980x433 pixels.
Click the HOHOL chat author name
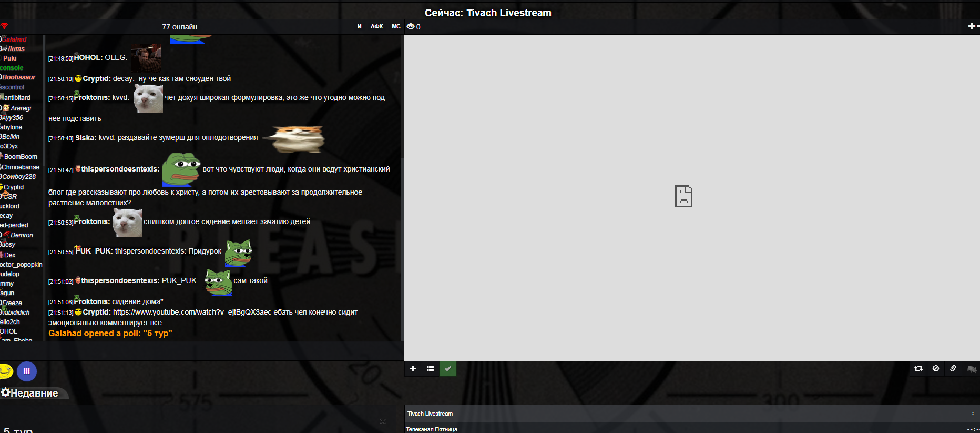[88, 57]
